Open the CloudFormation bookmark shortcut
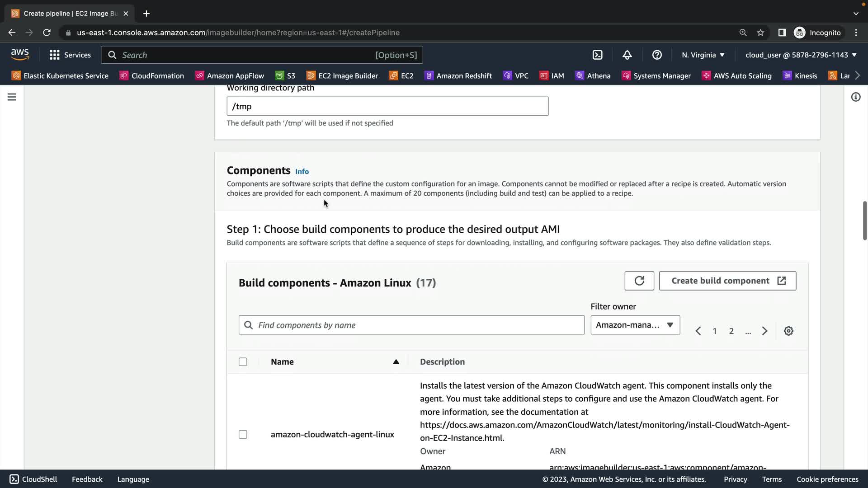Viewport: 868px width, 488px height. (152, 75)
